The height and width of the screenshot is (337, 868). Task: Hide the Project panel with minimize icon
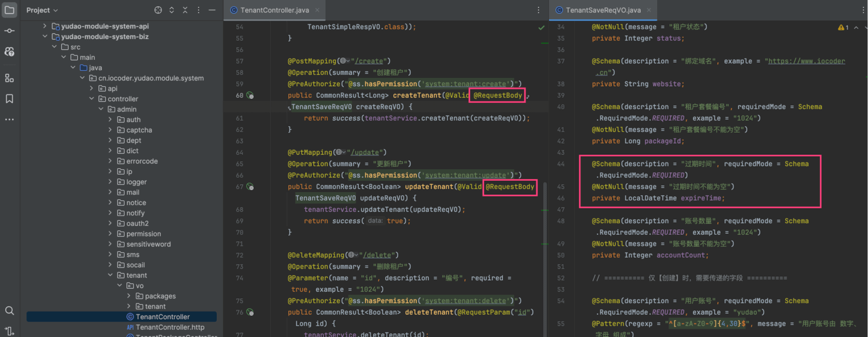212,10
